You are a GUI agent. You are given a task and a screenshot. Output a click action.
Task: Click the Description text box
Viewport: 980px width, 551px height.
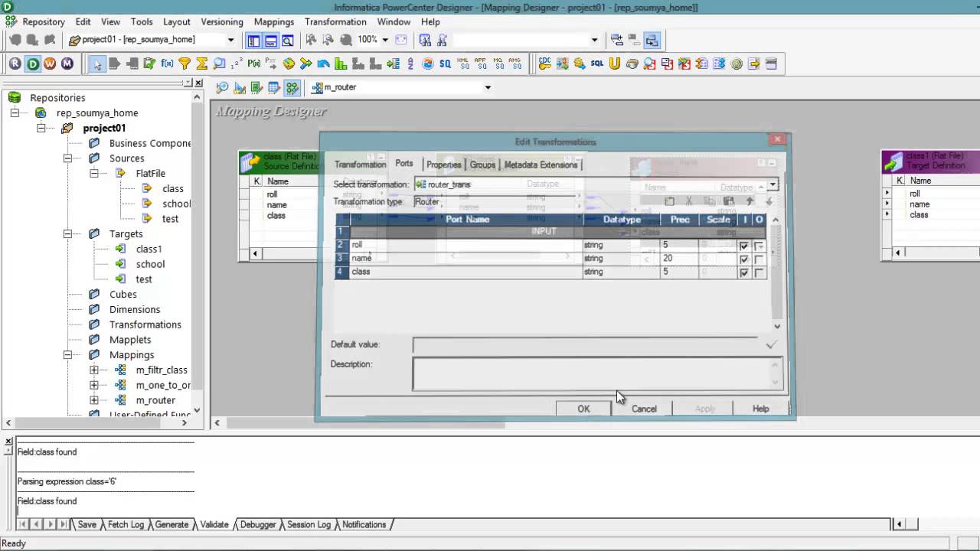tap(597, 374)
